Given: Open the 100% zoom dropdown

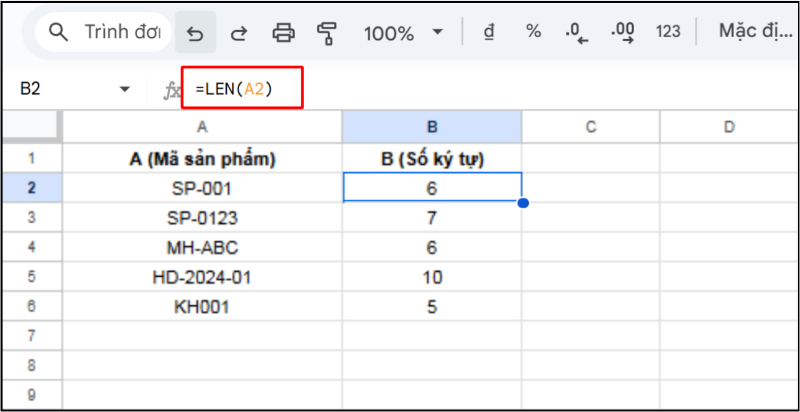Looking at the screenshot, I should click(403, 33).
